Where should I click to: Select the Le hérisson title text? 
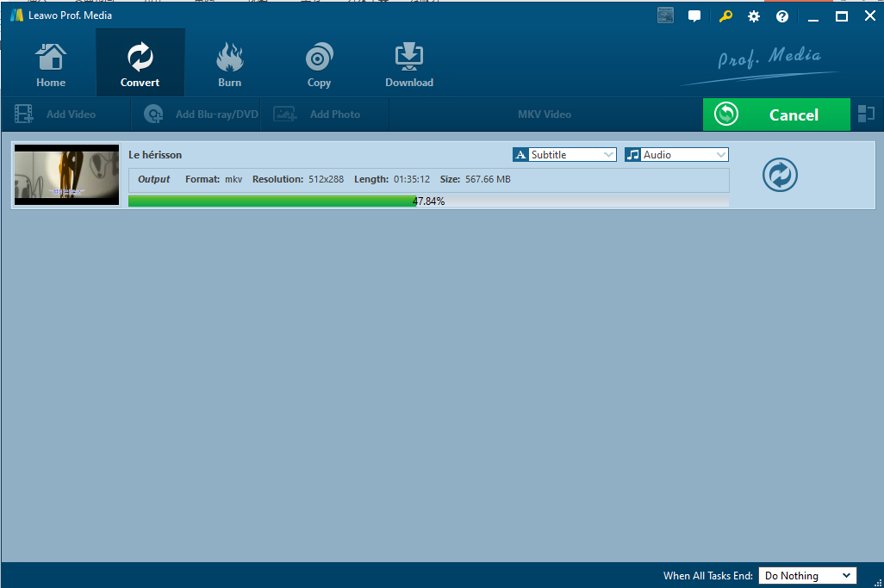[155, 155]
